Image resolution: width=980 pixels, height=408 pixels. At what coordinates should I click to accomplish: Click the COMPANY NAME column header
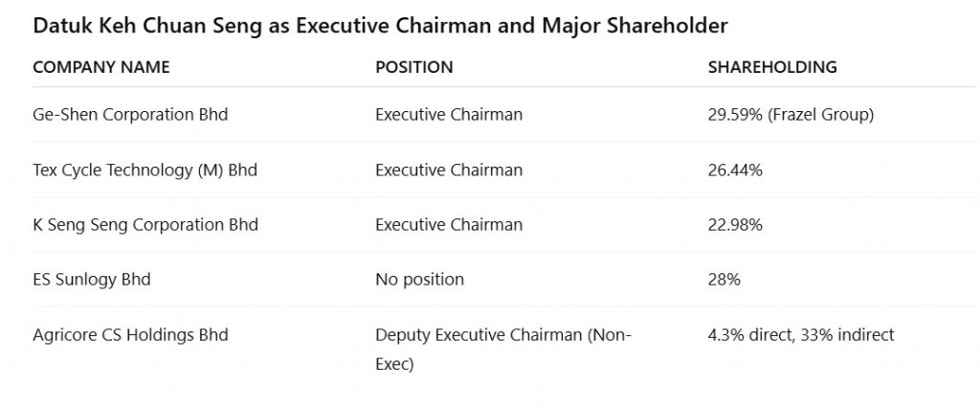coord(100,67)
